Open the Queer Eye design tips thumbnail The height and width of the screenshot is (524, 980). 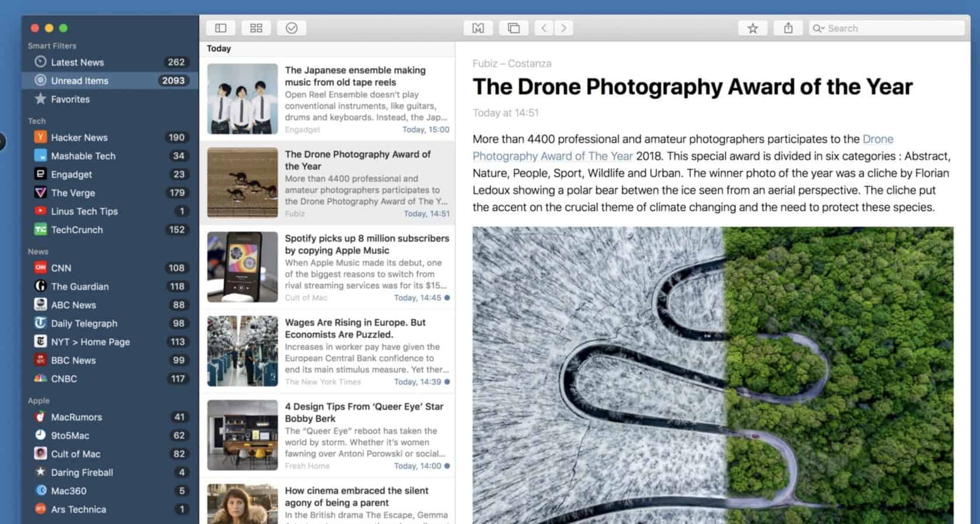coord(242,435)
